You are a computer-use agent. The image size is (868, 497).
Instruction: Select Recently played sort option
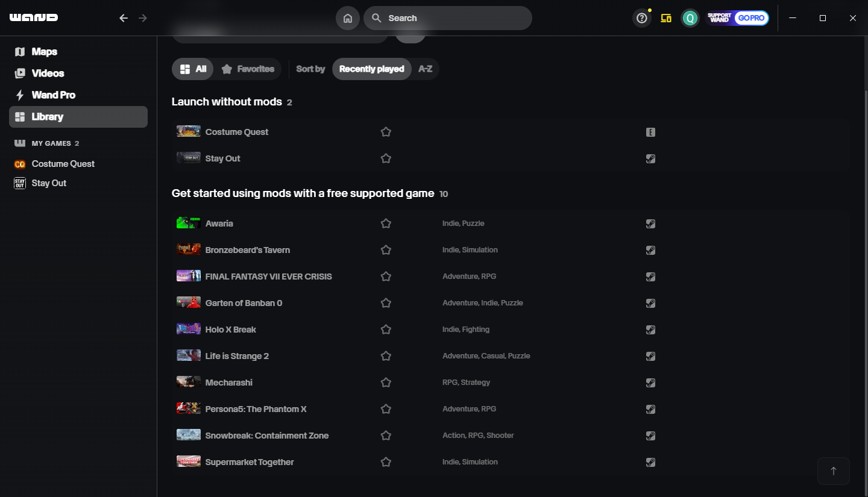coord(371,69)
